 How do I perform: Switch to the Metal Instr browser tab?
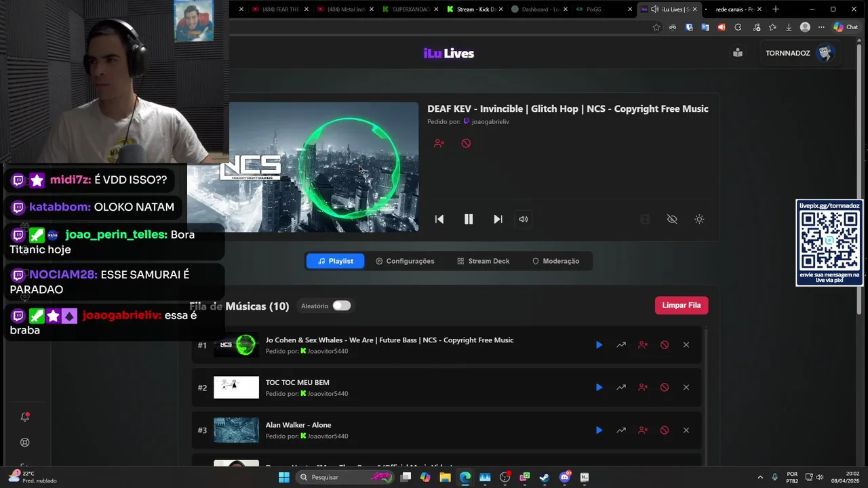(346, 9)
